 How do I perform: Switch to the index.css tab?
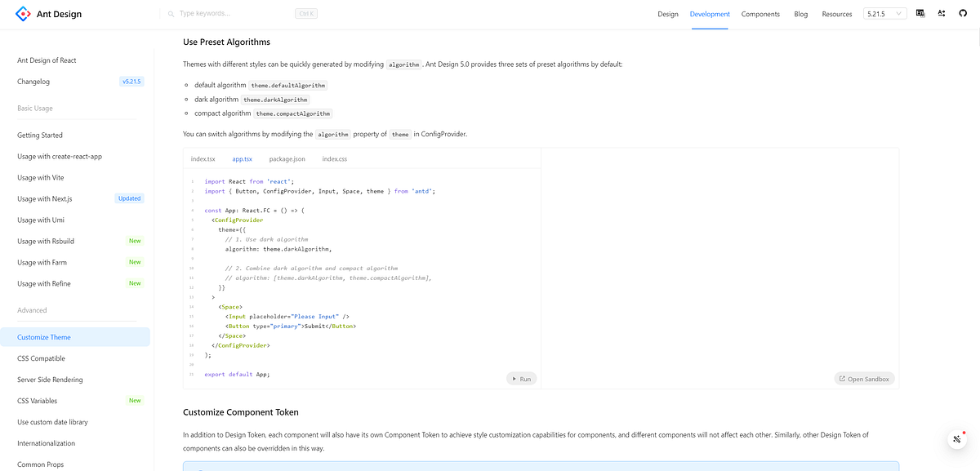point(334,158)
